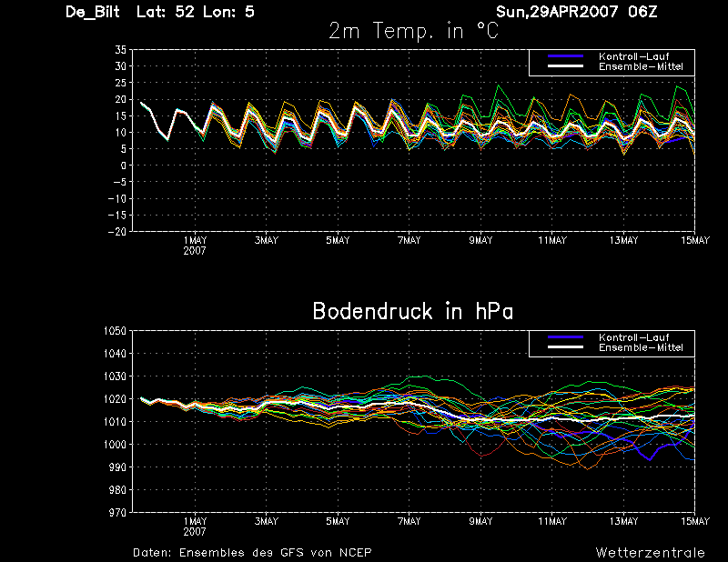Image resolution: width=728 pixels, height=562 pixels.
Task: Click the De_Bilt location label
Action: 93,12
